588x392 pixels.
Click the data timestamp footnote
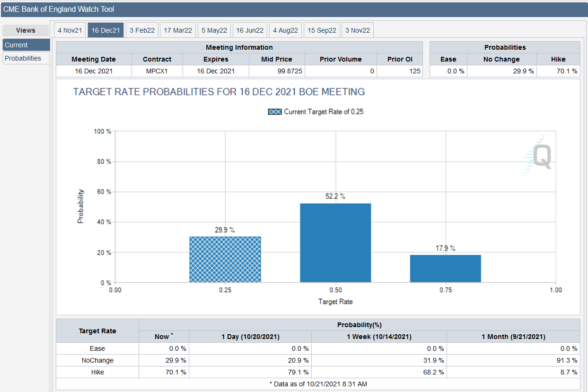pyautogui.click(x=318, y=383)
